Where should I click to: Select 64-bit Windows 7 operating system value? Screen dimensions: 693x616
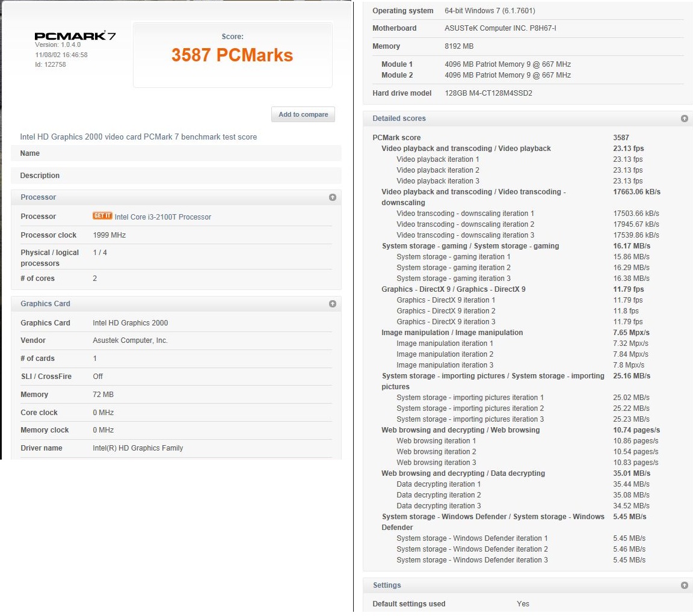pos(490,11)
